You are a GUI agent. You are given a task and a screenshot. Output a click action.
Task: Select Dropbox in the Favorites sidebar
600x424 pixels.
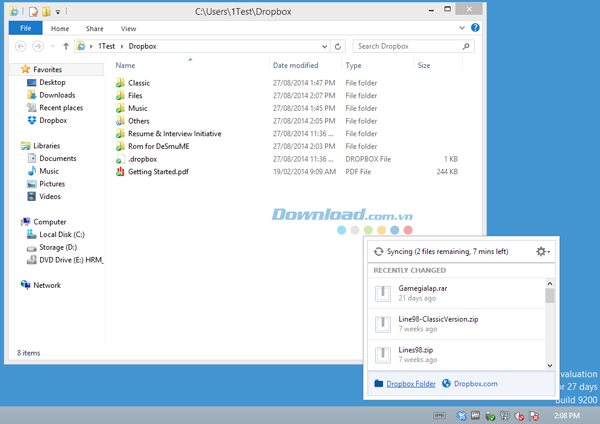(x=53, y=120)
